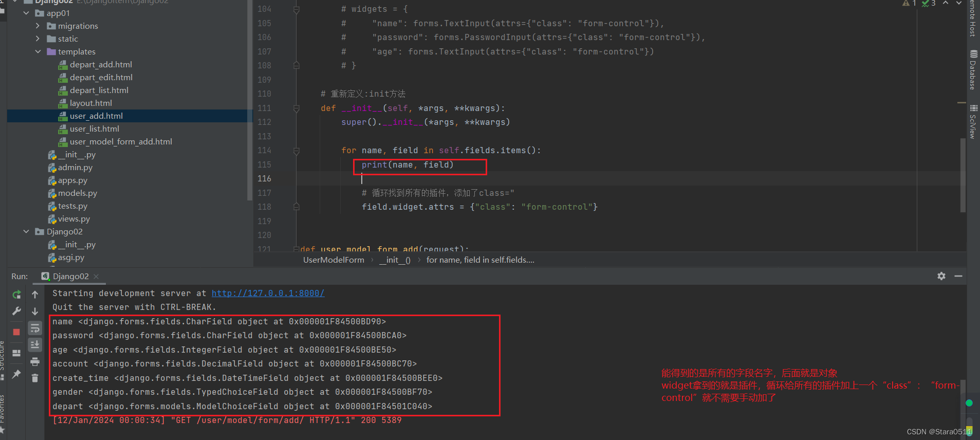This screenshot has width=980, height=440.
Task: Expand the migrations folder
Action: [x=38, y=26]
